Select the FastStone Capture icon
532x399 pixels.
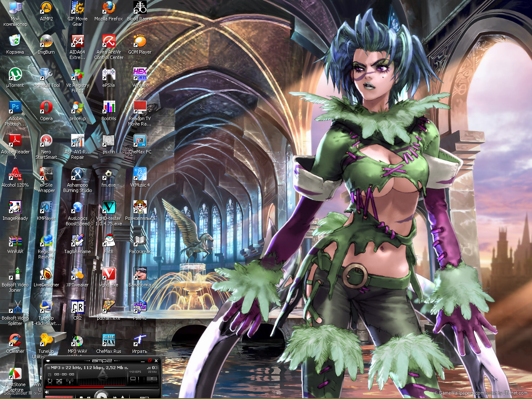pos(15,374)
